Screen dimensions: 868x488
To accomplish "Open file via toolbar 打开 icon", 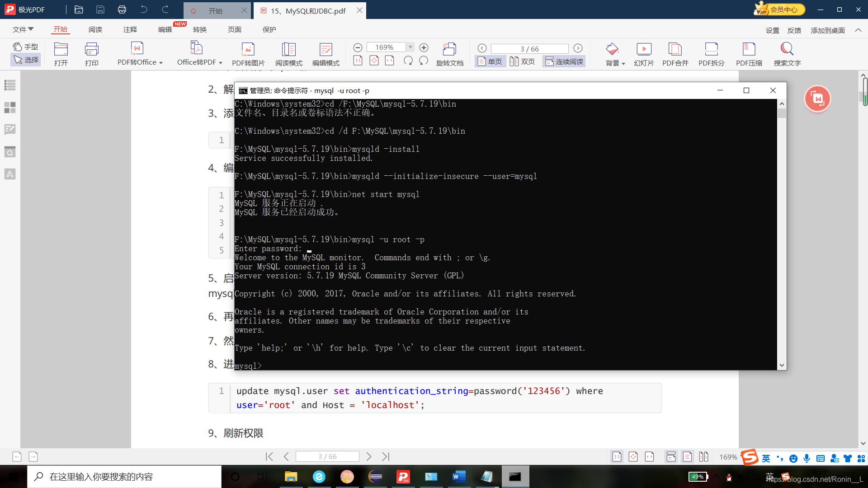I will click(61, 54).
